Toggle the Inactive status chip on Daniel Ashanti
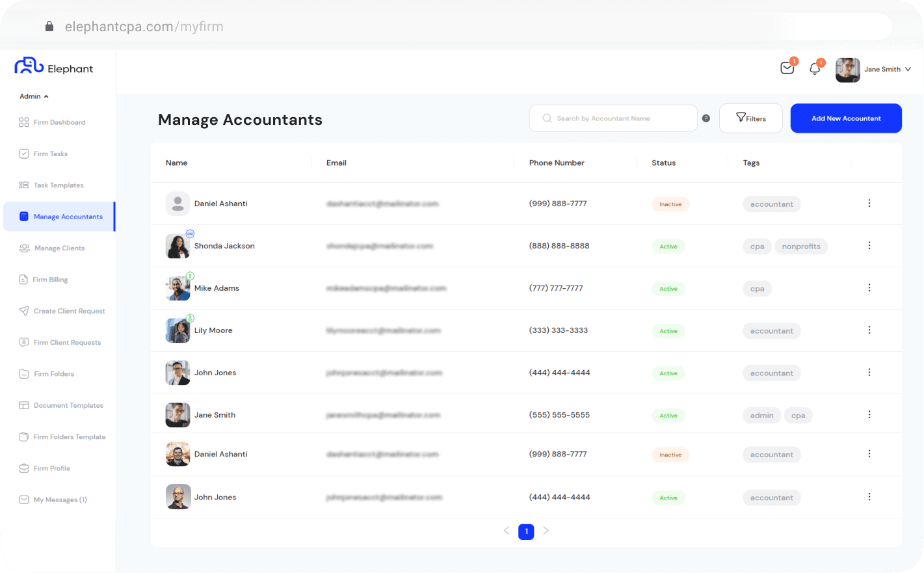The width and height of the screenshot is (924, 573). (x=670, y=204)
